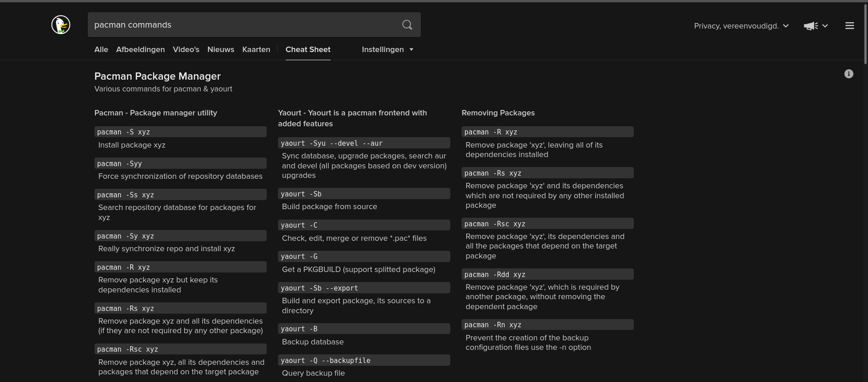Switch to the Afbeeldingen tab
868x382 pixels.
[x=140, y=49]
